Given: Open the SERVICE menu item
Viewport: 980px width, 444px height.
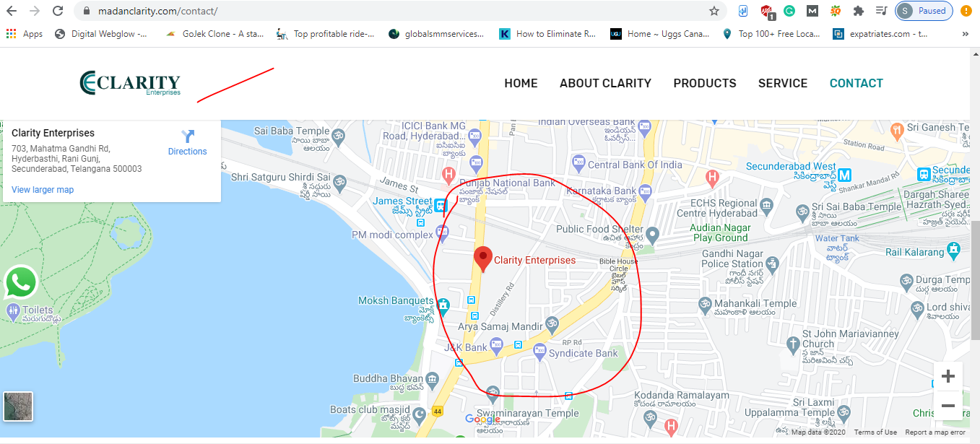Looking at the screenshot, I should click(783, 83).
